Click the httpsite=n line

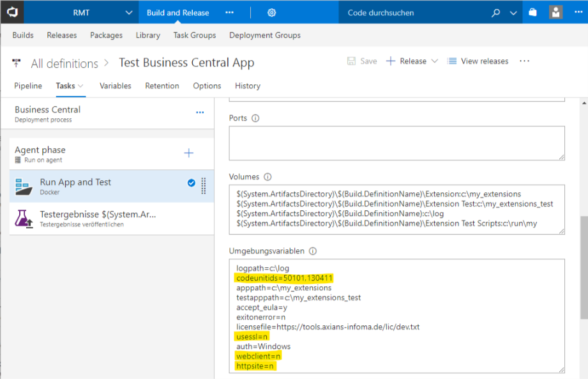[255, 366]
